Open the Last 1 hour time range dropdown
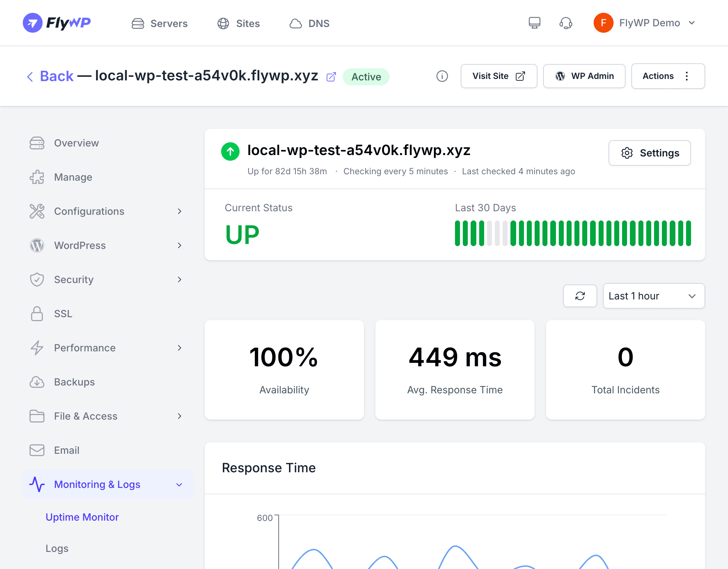 654,296
